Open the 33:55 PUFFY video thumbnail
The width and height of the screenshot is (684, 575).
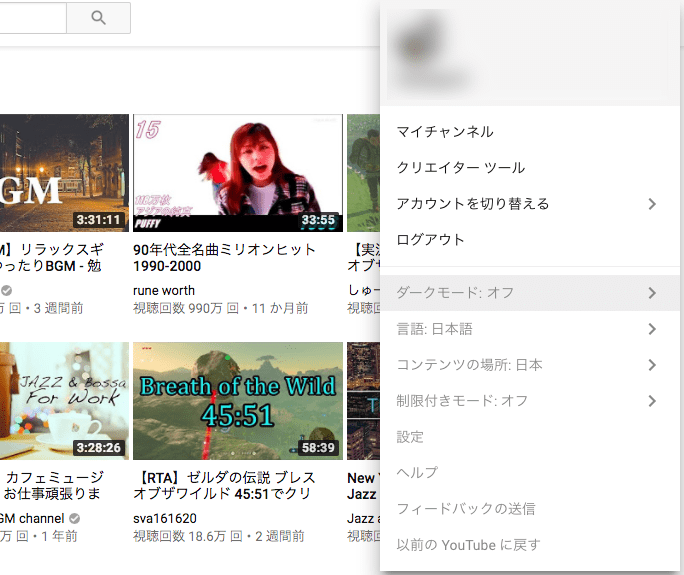pos(238,173)
